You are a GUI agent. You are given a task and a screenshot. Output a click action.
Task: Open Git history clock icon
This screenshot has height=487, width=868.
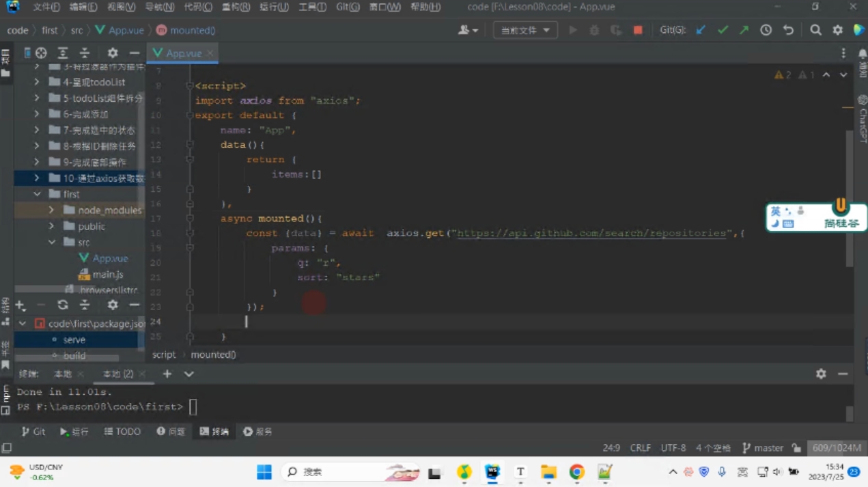[766, 30]
